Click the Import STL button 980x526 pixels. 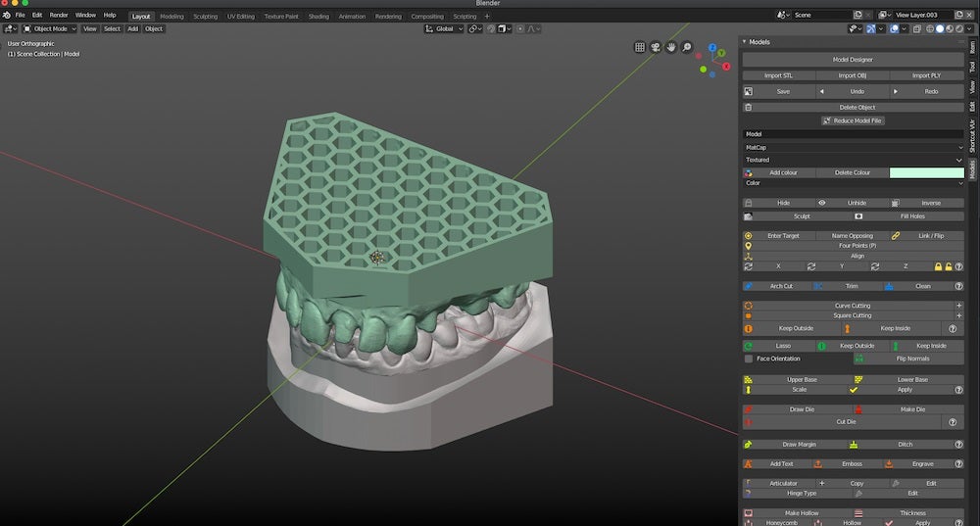[x=779, y=75]
